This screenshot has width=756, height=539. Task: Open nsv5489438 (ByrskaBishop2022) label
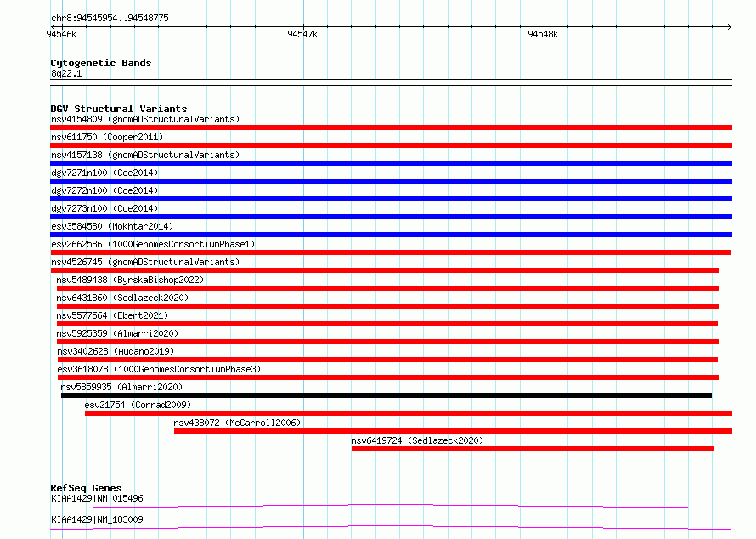coord(130,280)
